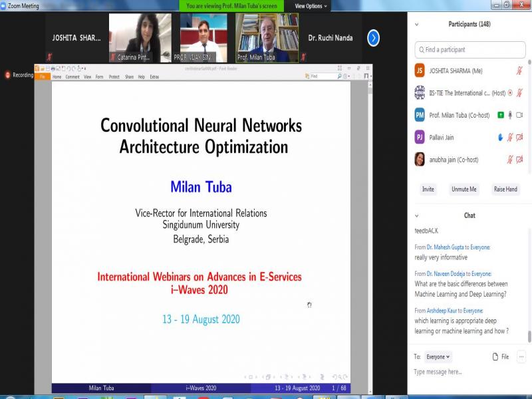Click the video-off camera icon for anubha jain
532x399 pixels.
[x=519, y=160]
